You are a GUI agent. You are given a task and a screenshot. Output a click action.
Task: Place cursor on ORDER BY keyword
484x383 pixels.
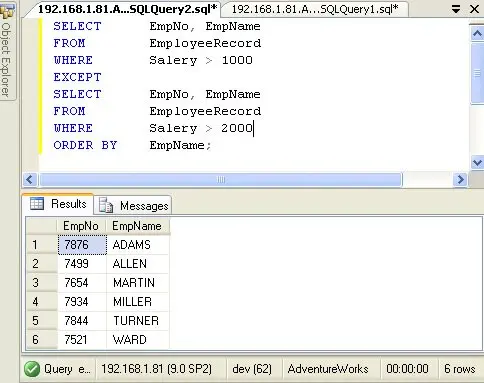tap(85, 145)
